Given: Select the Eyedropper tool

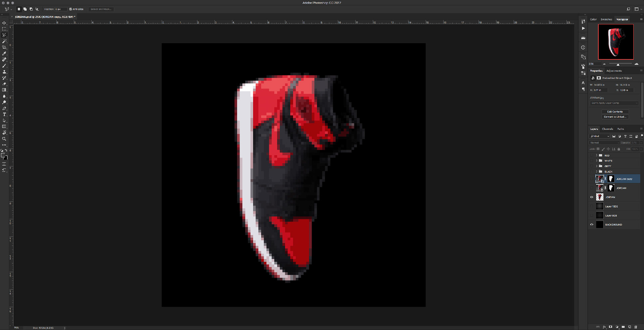Looking at the screenshot, I should pos(4,53).
